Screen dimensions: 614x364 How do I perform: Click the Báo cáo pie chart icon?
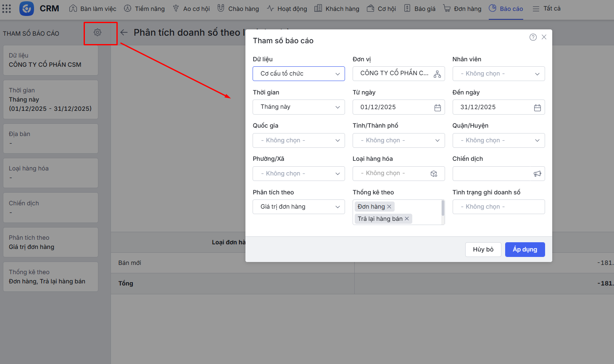[493, 8]
